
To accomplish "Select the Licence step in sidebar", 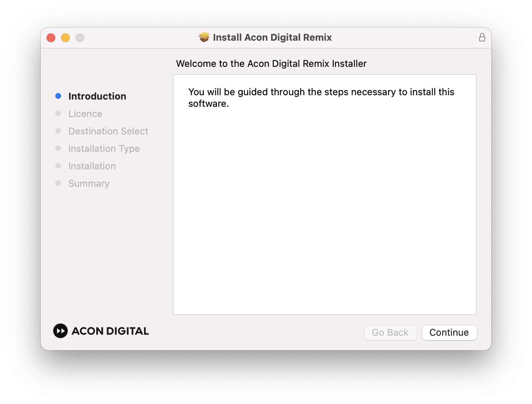I will tap(85, 114).
